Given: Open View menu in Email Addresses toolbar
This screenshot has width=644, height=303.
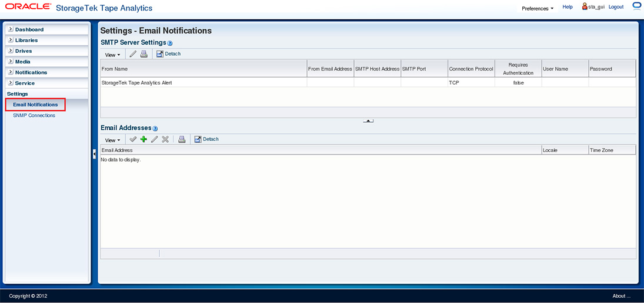Looking at the screenshot, I should (x=112, y=140).
